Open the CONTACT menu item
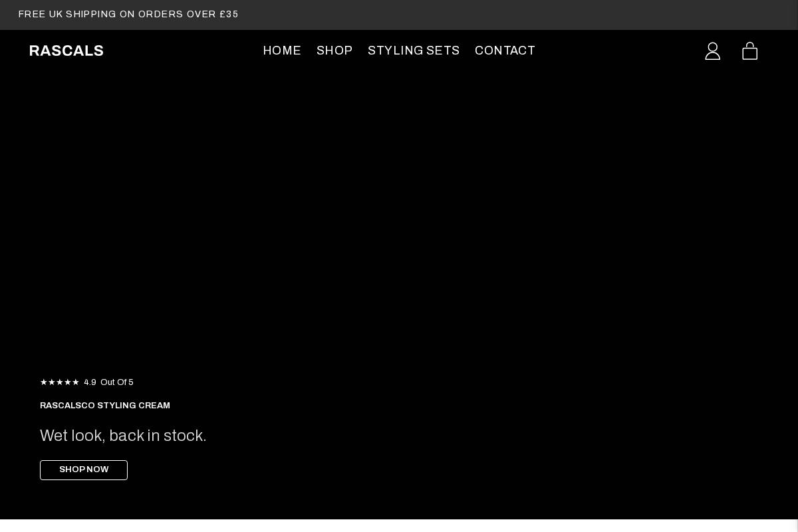This screenshot has width=798, height=532. tap(505, 51)
